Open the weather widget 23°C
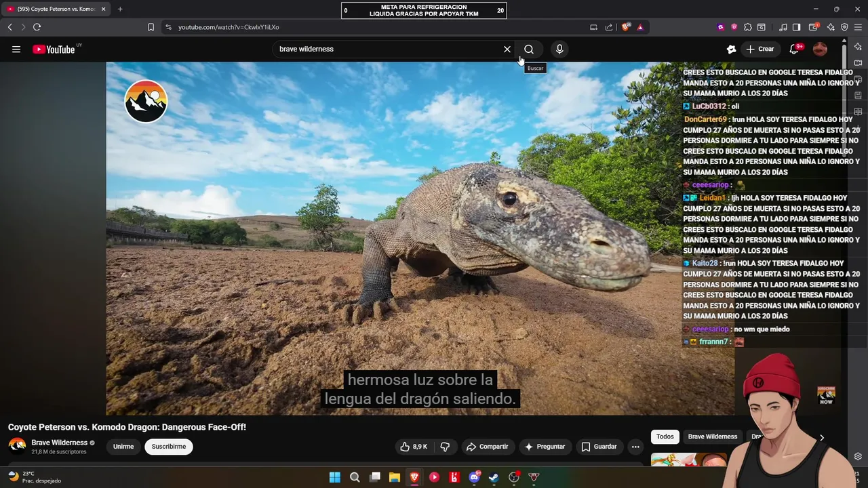Viewport: 868px width, 488px height. tap(34, 476)
